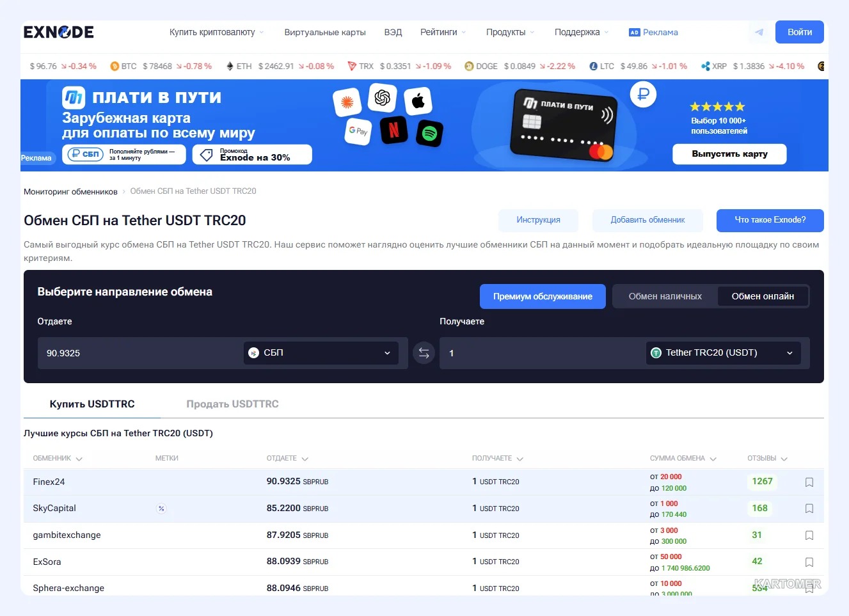The image size is (849, 616).
Task: Open the Telegram icon near login
Action: click(x=759, y=32)
